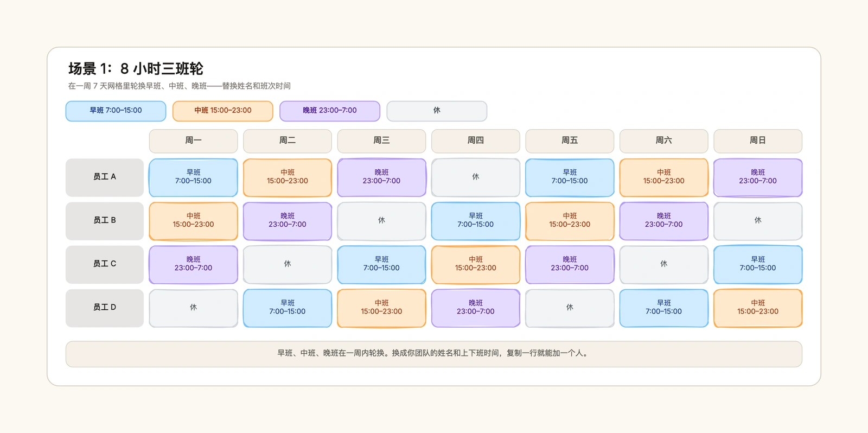868x433 pixels.
Task: Click the footer note about 复制一行
Action: coord(434,353)
